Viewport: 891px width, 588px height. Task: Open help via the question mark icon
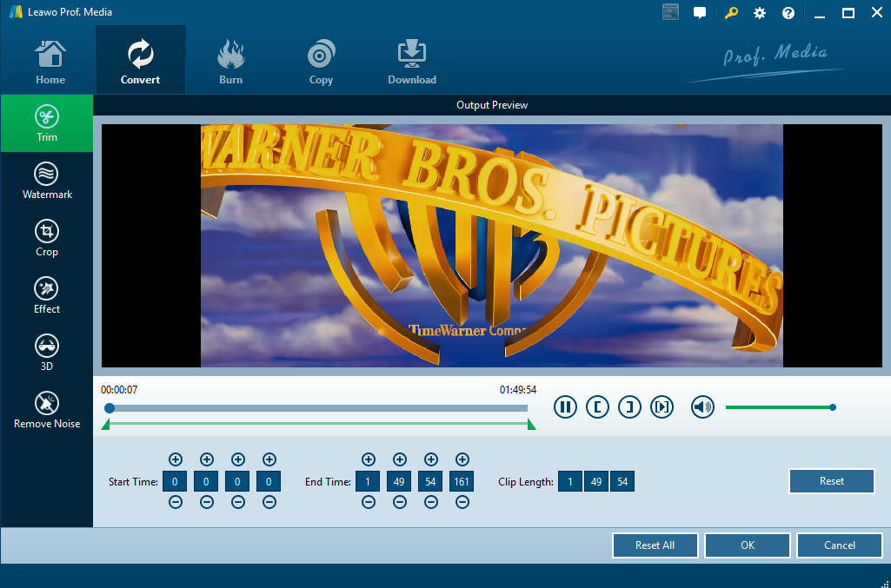click(788, 13)
